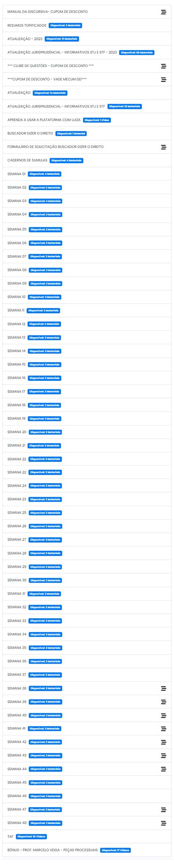Expand Resumos Topificados section
Screen dimensions: 174x868
[x=87, y=26]
